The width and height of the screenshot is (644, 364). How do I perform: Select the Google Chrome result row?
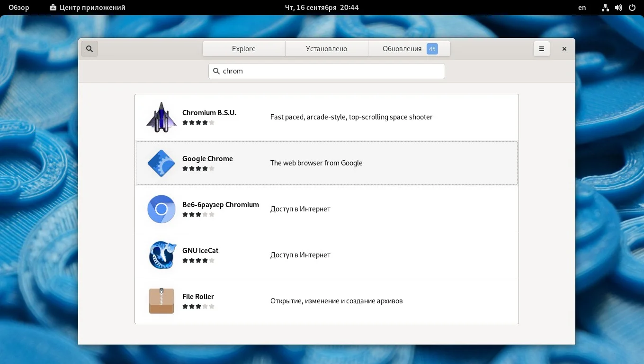[327, 163]
